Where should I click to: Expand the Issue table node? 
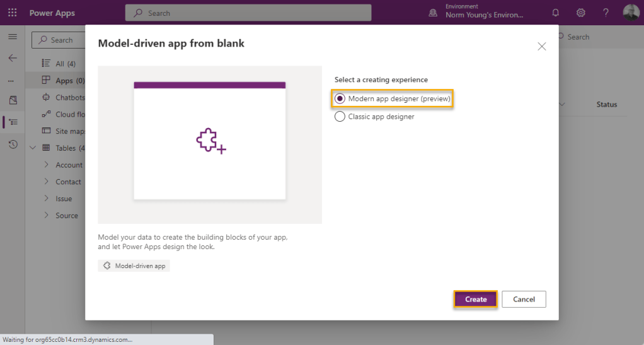(46, 198)
